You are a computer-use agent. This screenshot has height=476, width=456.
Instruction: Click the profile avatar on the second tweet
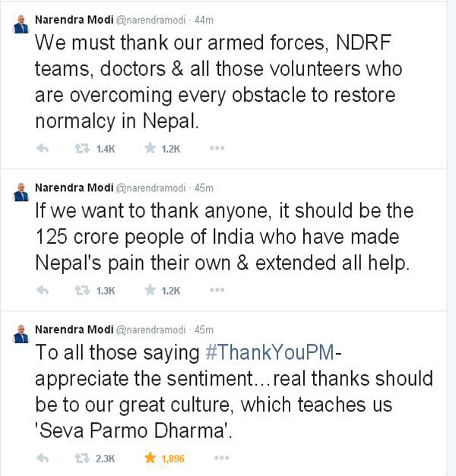(x=21, y=194)
